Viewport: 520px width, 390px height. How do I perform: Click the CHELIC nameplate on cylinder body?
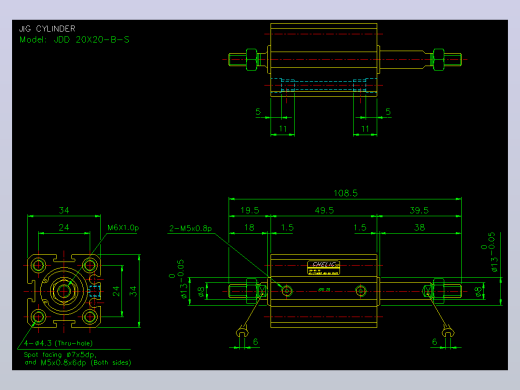323,268
